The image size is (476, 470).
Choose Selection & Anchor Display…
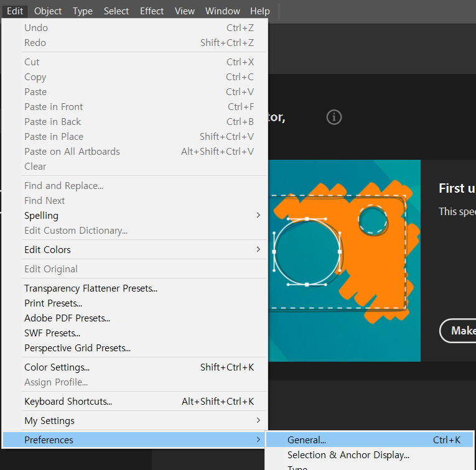(370, 455)
